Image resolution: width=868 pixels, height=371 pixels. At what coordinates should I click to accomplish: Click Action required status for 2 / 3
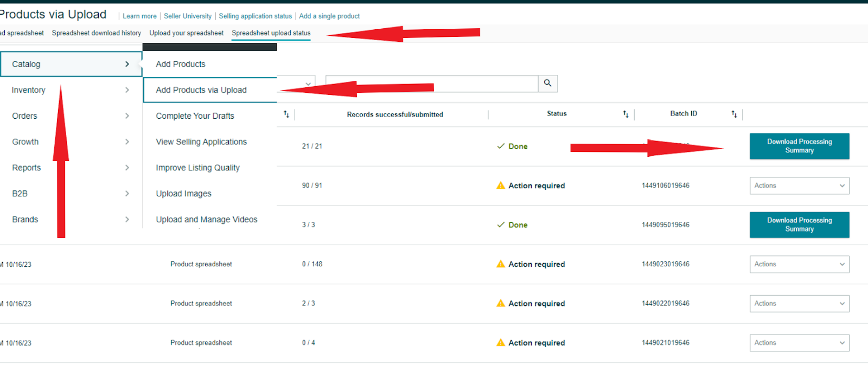pyautogui.click(x=537, y=303)
